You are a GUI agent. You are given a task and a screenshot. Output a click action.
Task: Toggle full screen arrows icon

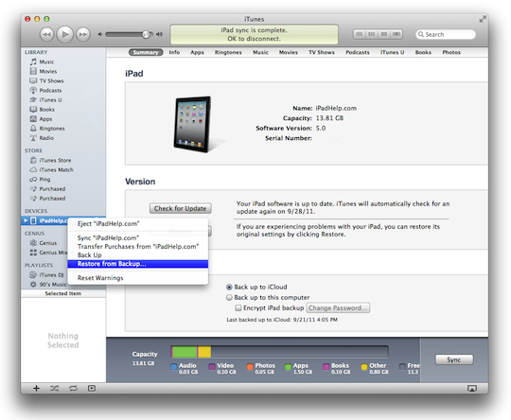click(x=483, y=20)
